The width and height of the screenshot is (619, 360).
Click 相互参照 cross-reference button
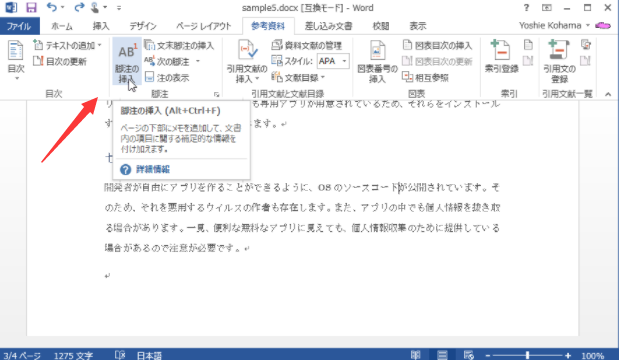[x=425, y=77]
